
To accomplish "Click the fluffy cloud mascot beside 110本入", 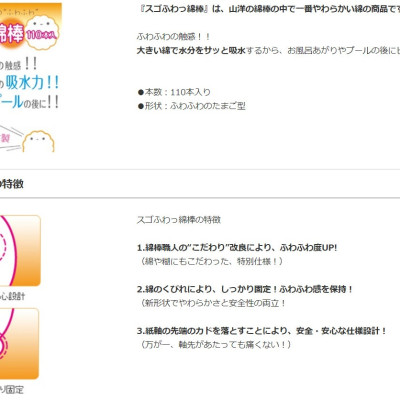I will (42, 33).
